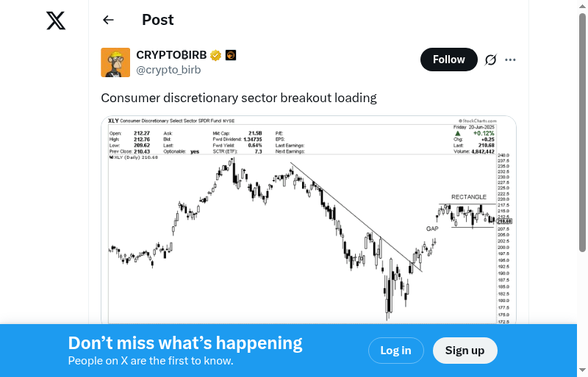Viewport: 588px width, 377px height.
Task: Click the post text about sector breakout
Action: point(239,98)
